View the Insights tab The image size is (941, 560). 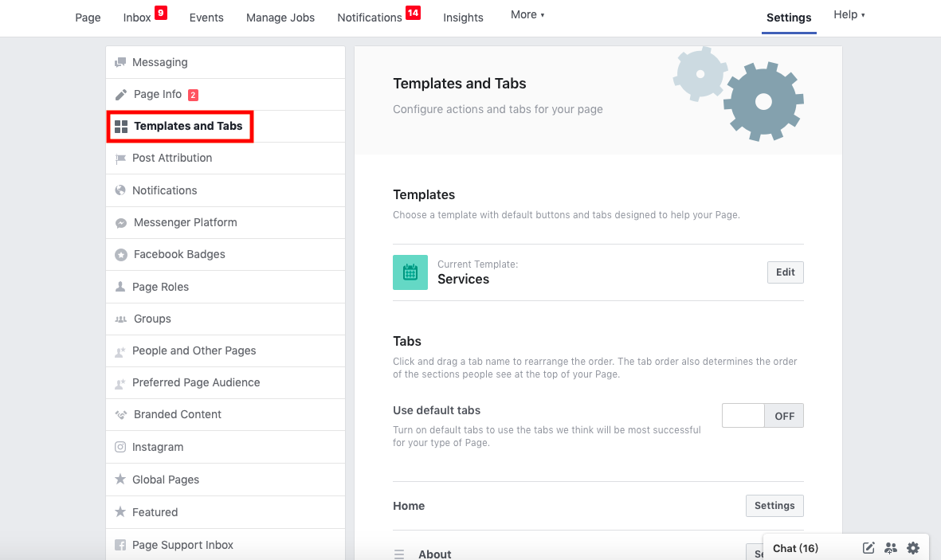point(463,18)
